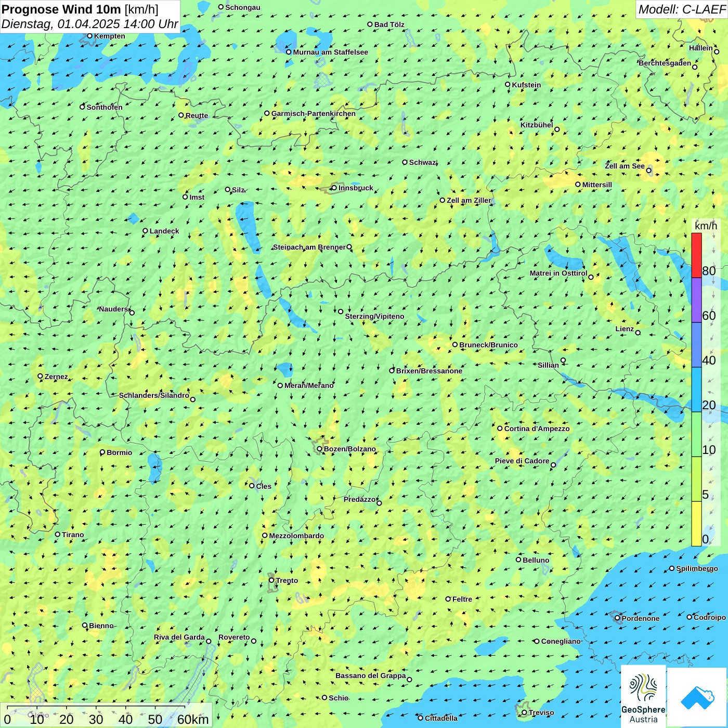Click the 'Modell: C-LAEF' label
Viewport: 728px width, 728px height.
coord(682,9)
